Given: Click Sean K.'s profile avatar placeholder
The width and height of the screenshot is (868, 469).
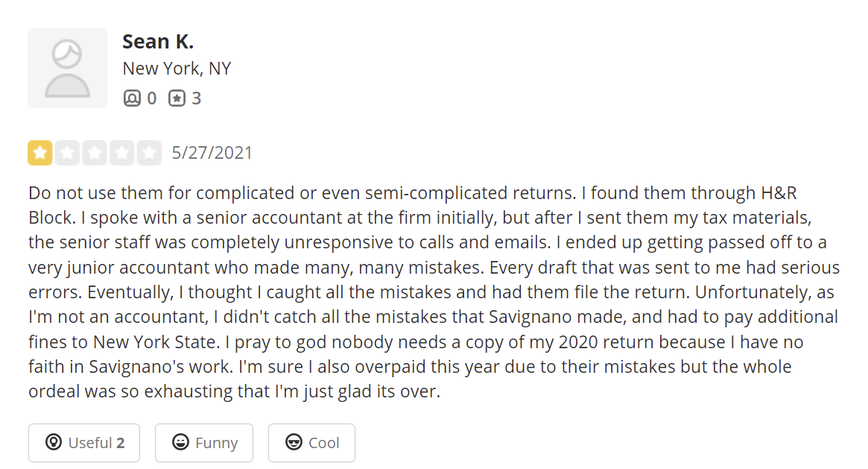Looking at the screenshot, I should 68,69.
